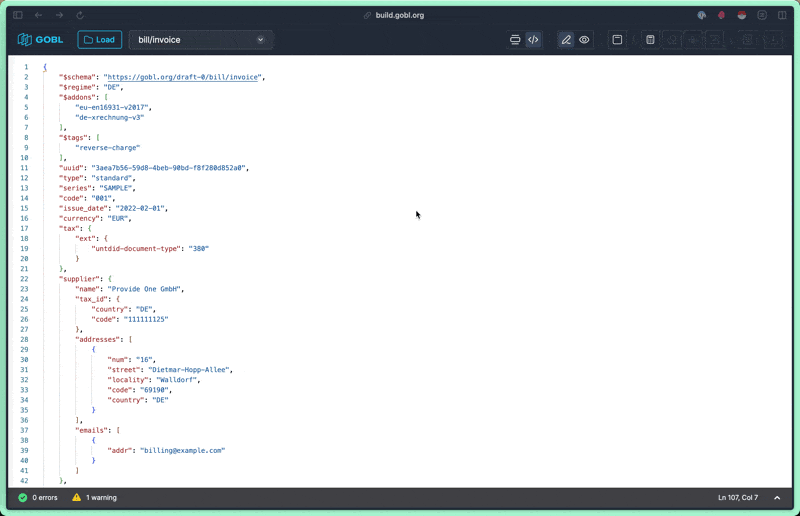Click the "supplier" key on line 22

coord(79,279)
